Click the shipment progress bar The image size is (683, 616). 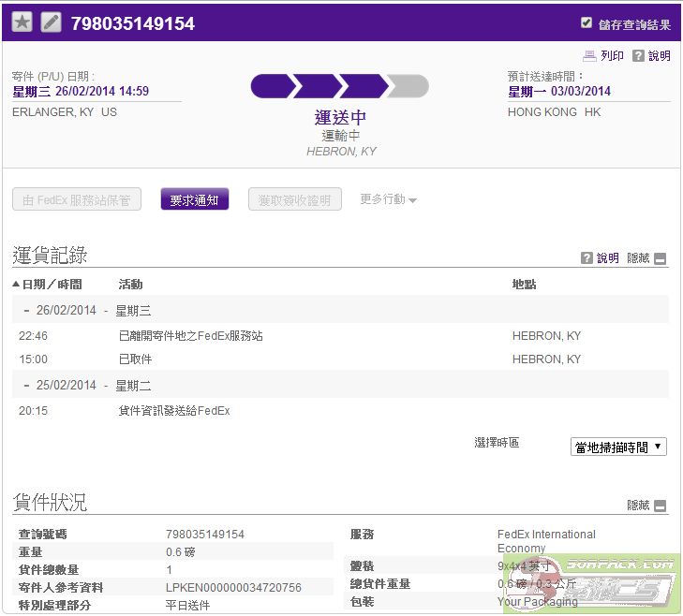pos(339,87)
